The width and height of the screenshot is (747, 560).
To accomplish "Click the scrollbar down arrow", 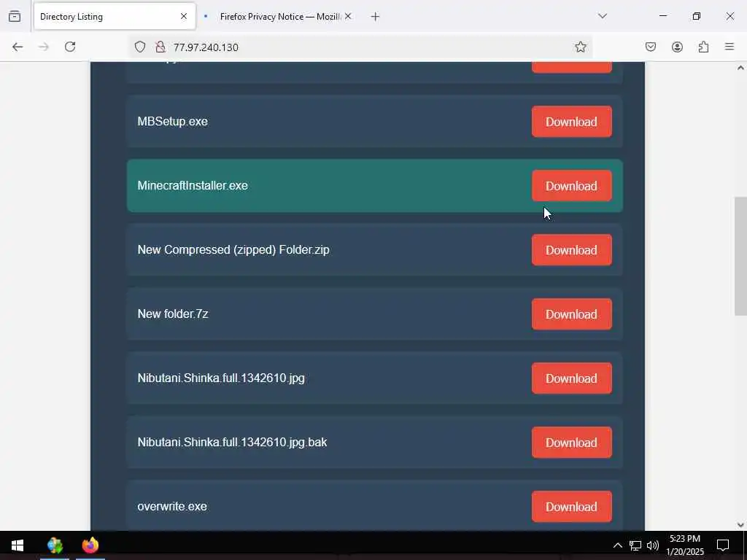I will (740, 525).
